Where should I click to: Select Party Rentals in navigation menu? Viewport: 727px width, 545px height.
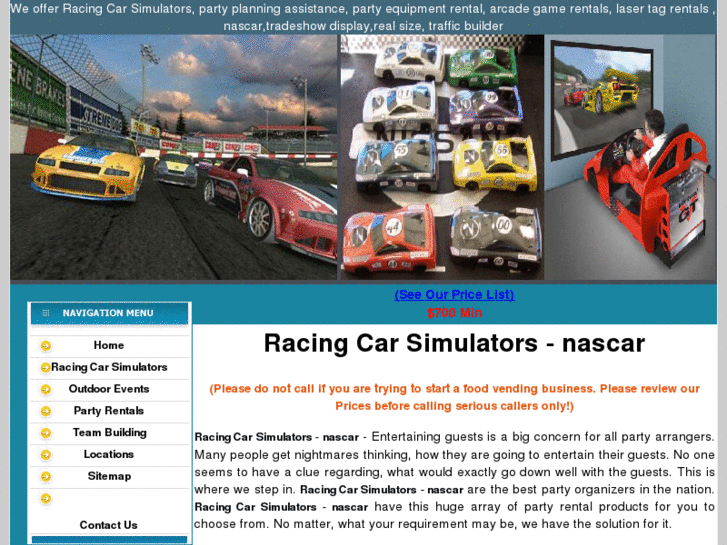pos(108,410)
